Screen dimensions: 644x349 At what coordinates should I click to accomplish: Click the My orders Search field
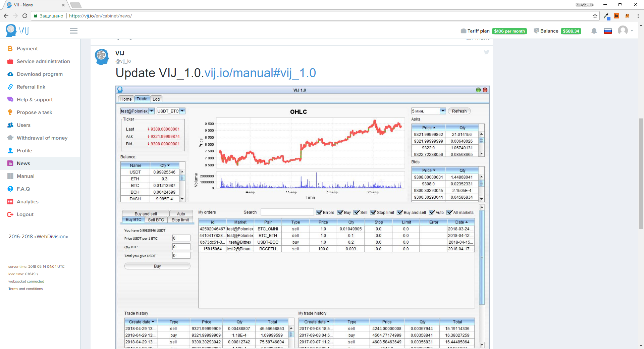(x=287, y=212)
